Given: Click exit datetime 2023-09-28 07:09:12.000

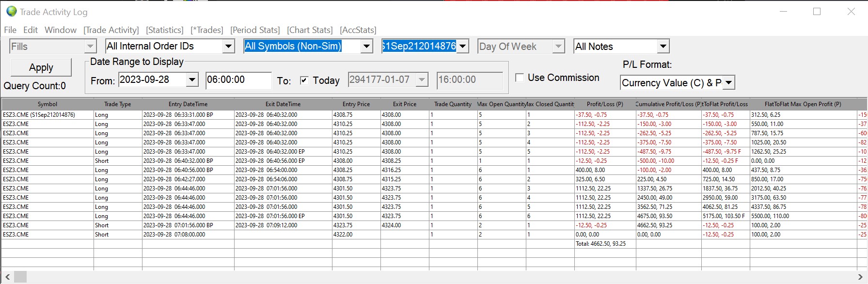Looking at the screenshot, I should coord(283,225).
